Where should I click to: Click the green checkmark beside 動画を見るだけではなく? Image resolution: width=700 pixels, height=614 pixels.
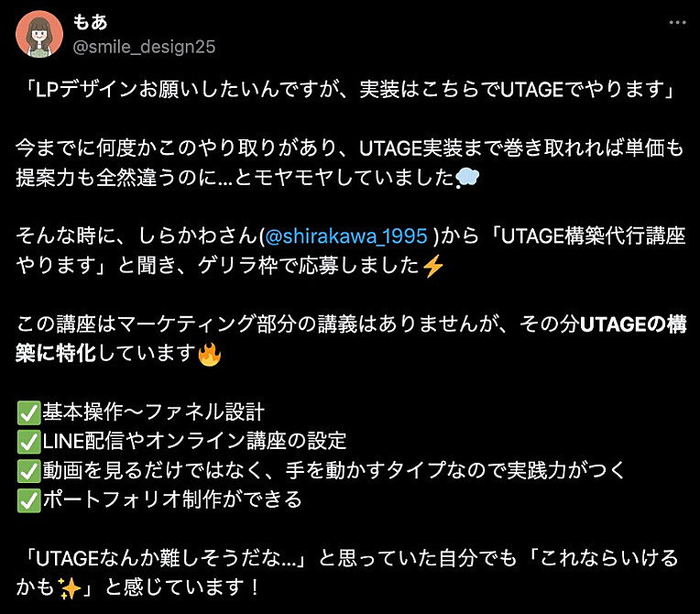pos(29,471)
